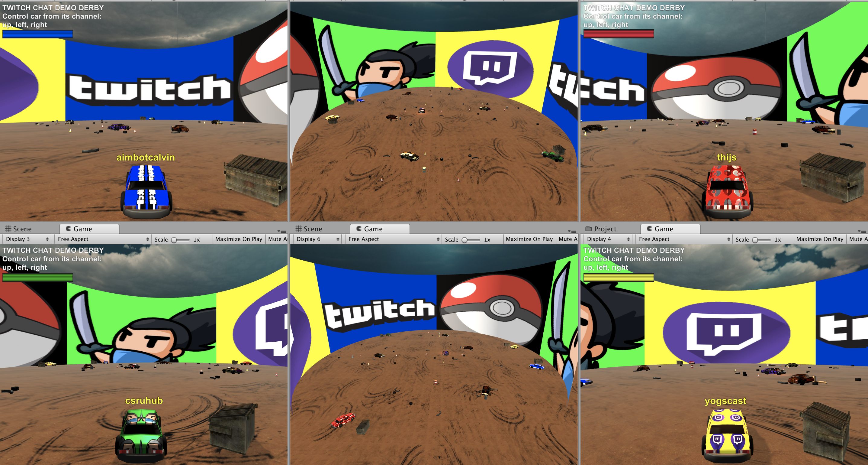Toggle Mute Audio in Display 3 toolbar

click(277, 239)
